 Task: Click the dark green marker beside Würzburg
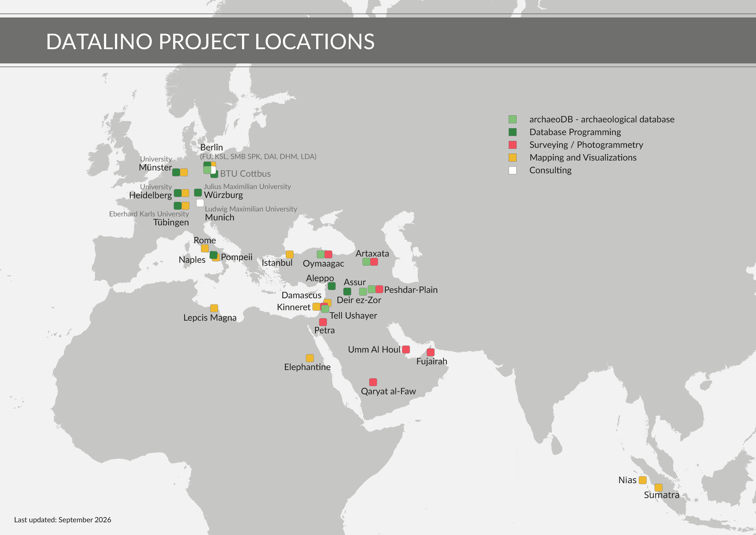(x=198, y=192)
